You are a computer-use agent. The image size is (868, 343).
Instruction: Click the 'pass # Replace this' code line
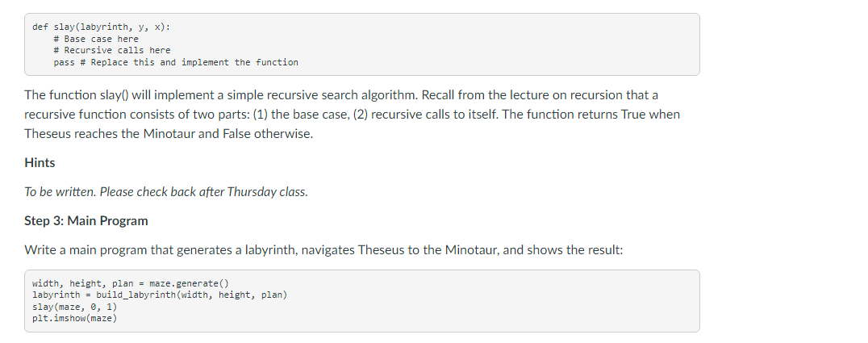tap(176, 62)
